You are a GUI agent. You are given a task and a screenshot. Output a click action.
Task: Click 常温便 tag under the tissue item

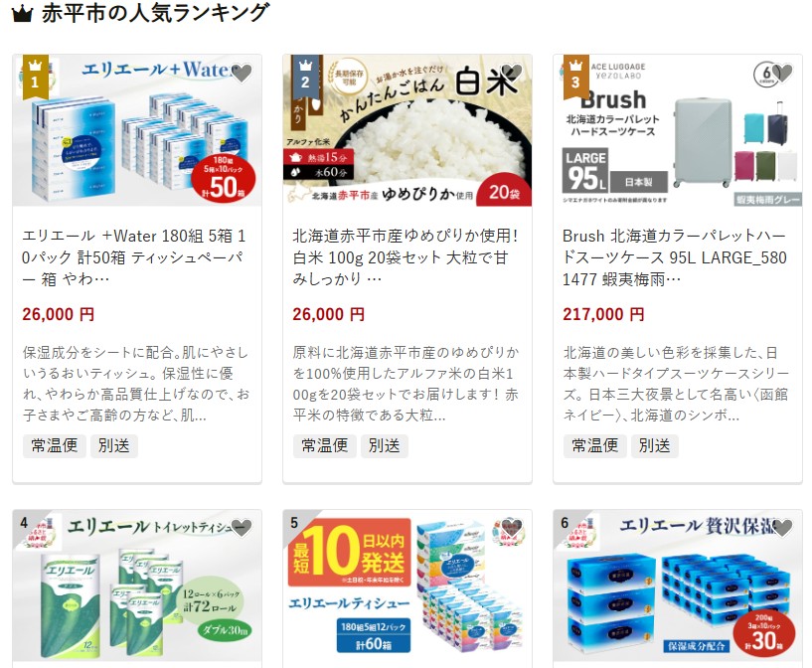(55, 446)
